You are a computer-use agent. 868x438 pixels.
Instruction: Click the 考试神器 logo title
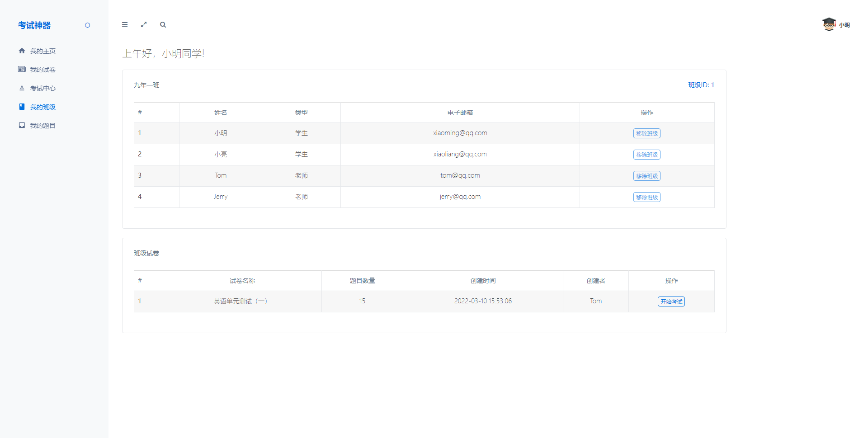(x=34, y=25)
